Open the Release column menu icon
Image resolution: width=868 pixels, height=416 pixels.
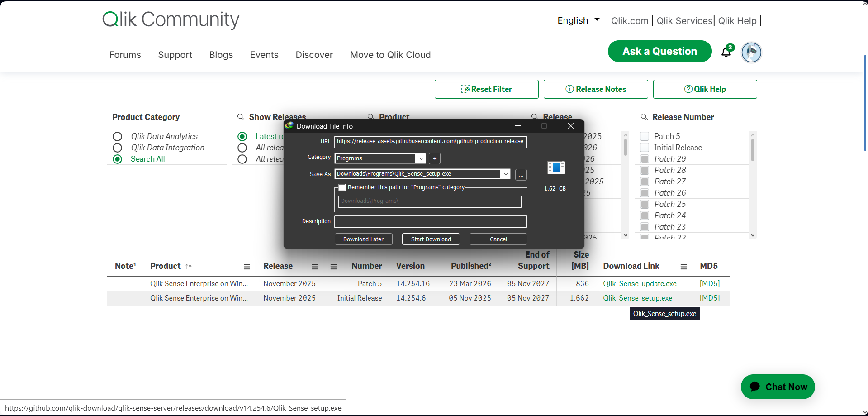315,267
